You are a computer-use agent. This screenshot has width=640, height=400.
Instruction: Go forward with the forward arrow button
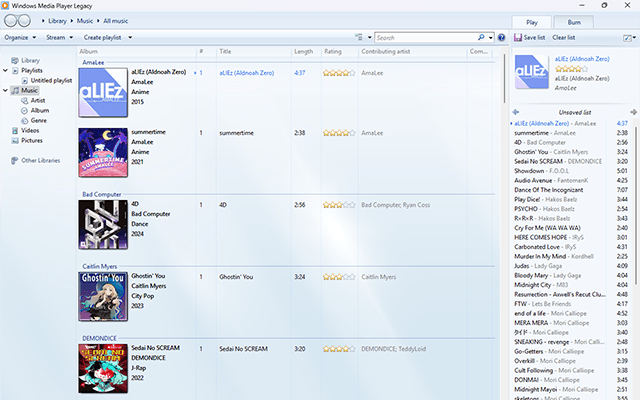pos(24,20)
